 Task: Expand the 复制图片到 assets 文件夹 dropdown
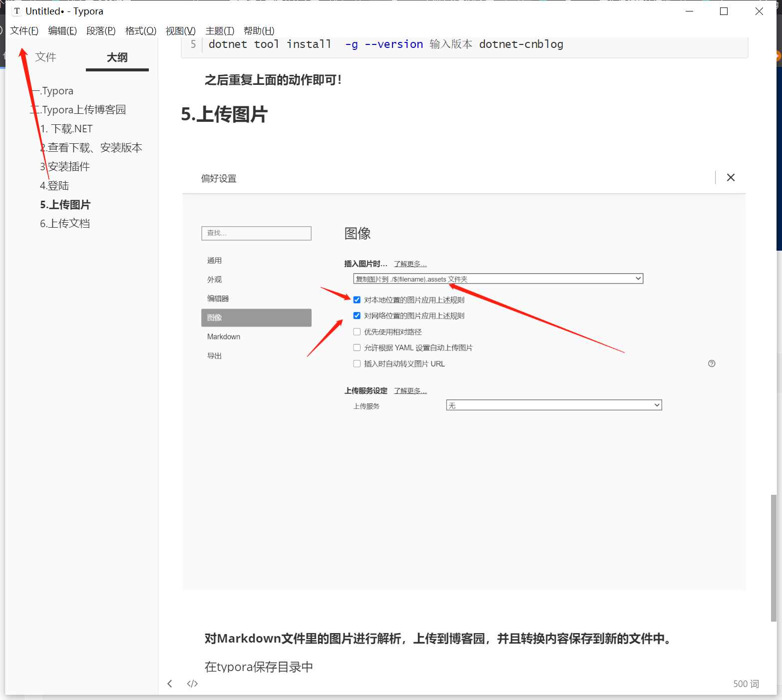pyautogui.click(x=498, y=279)
